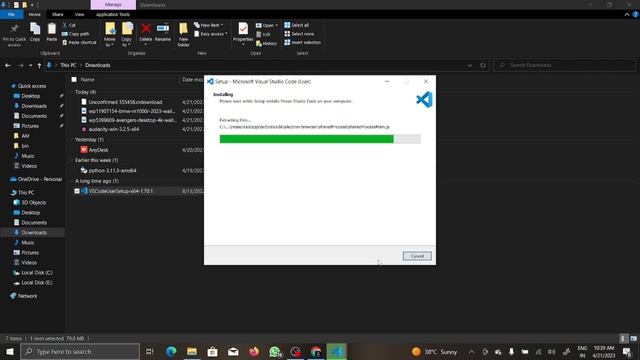The image size is (640, 360).
Task: Open Microsoft Store from taskbar
Action: coord(212,351)
